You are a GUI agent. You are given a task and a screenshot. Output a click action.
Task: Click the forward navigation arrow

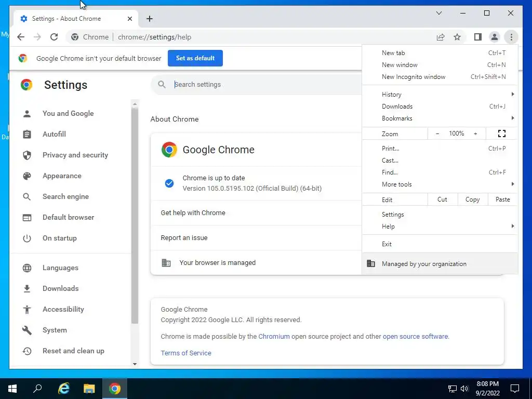click(37, 37)
